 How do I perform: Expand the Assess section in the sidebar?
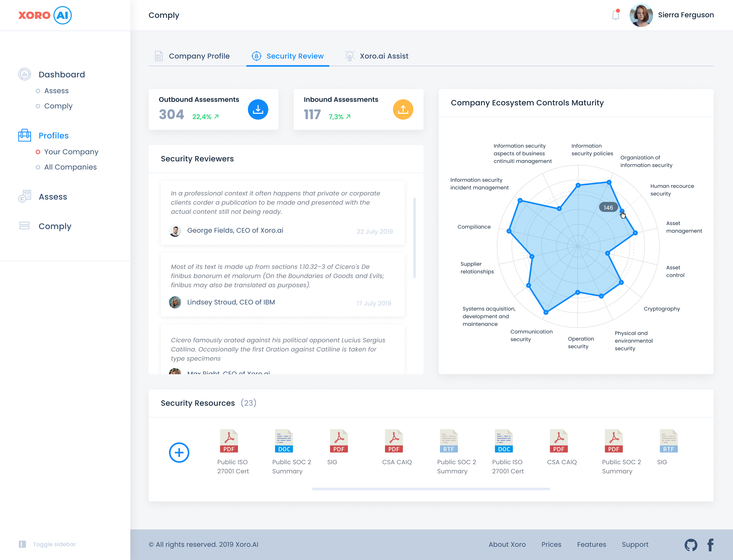coord(53,197)
